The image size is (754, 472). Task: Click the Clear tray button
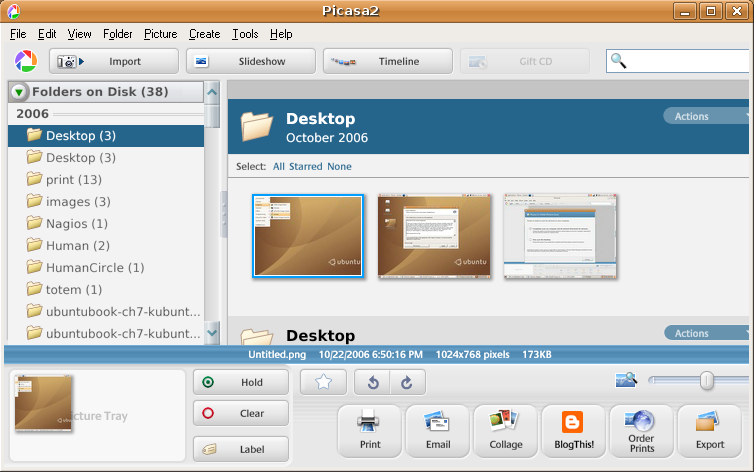click(x=241, y=413)
